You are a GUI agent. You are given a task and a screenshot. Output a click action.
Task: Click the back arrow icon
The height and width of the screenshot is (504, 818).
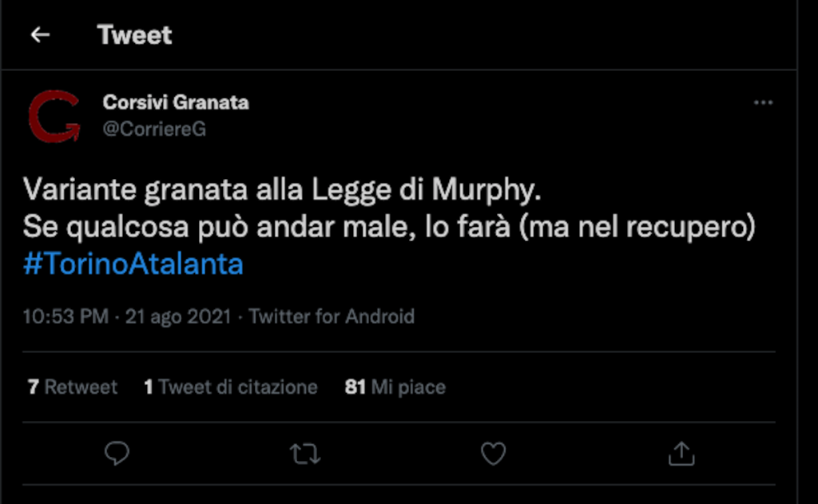point(39,35)
